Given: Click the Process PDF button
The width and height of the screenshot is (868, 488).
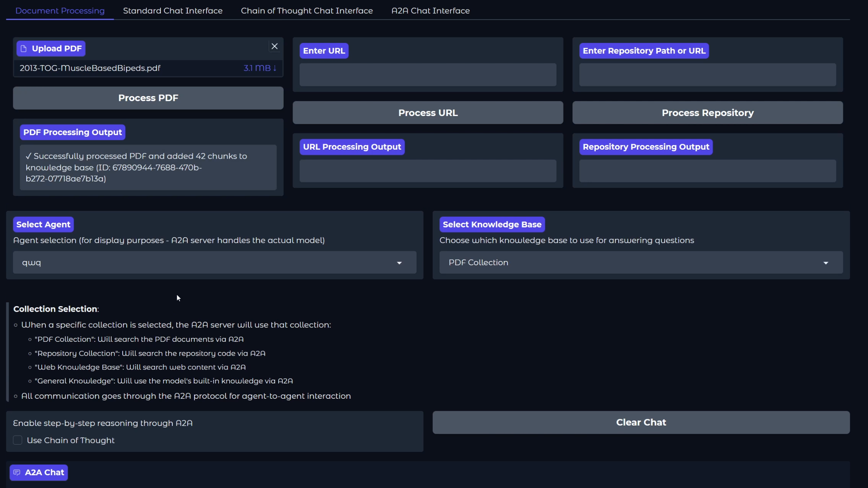Looking at the screenshot, I should pos(148,98).
